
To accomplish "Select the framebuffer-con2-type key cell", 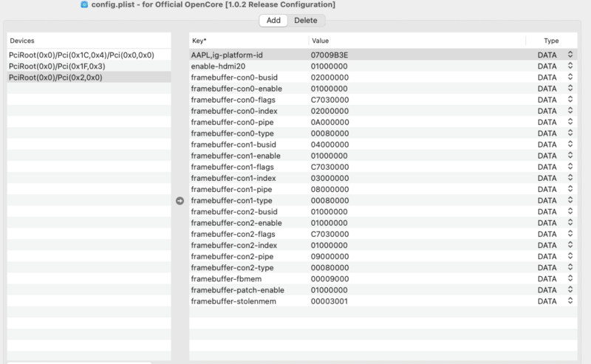I will (x=233, y=268).
